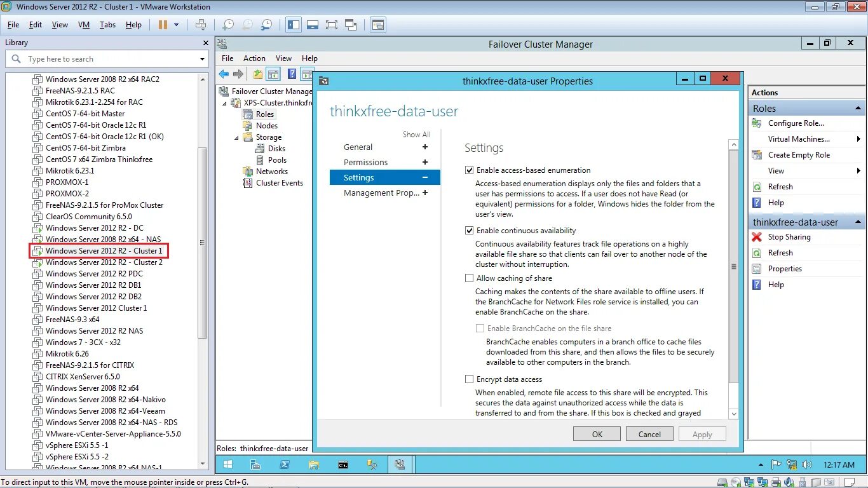Expand the Management Properties plus sign
This screenshot has height=488, width=868.
point(425,193)
